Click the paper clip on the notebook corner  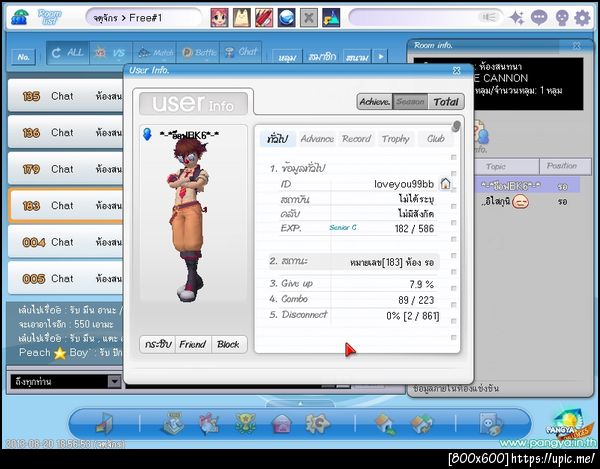pyautogui.click(x=455, y=126)
